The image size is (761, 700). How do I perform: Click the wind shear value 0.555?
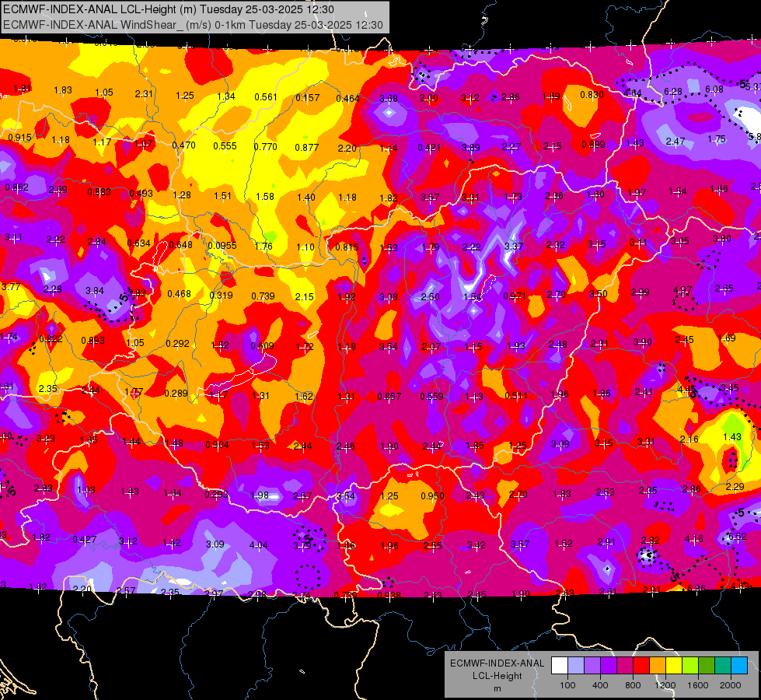[x=225, y=145]
